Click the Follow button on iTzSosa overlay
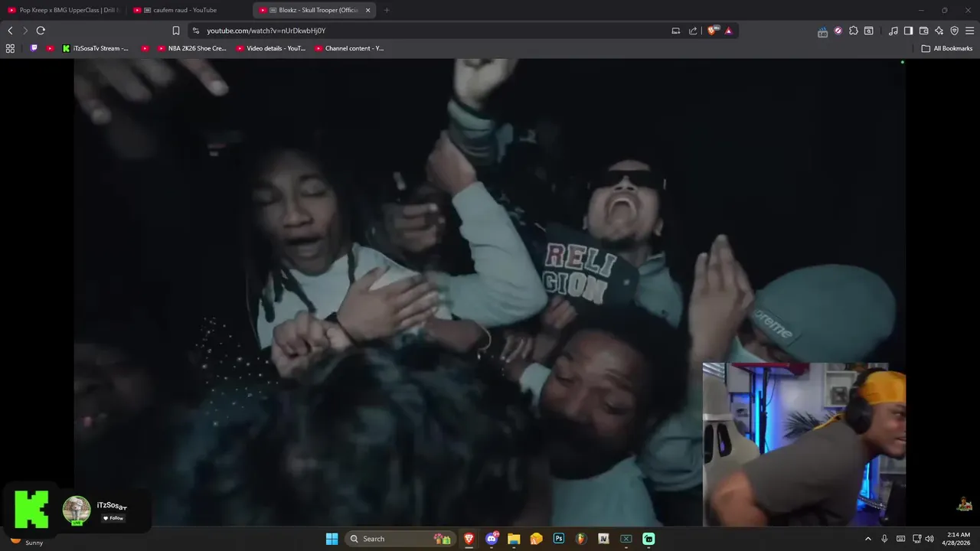The height and width of the screenshot is (551, 980). (x=113, y=518)
